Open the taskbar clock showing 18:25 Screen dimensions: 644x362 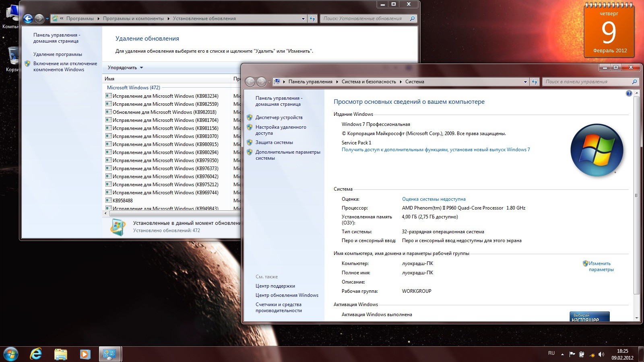point(622,354)
